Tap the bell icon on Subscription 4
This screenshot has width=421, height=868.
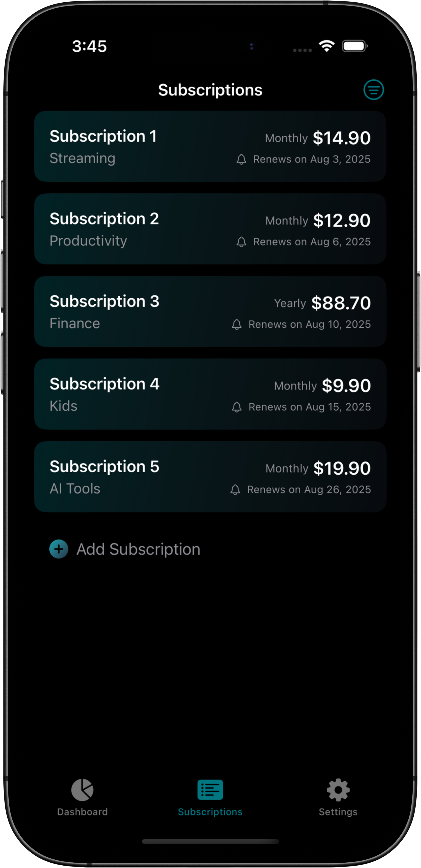pyautogui.click(x=237, y=407)
